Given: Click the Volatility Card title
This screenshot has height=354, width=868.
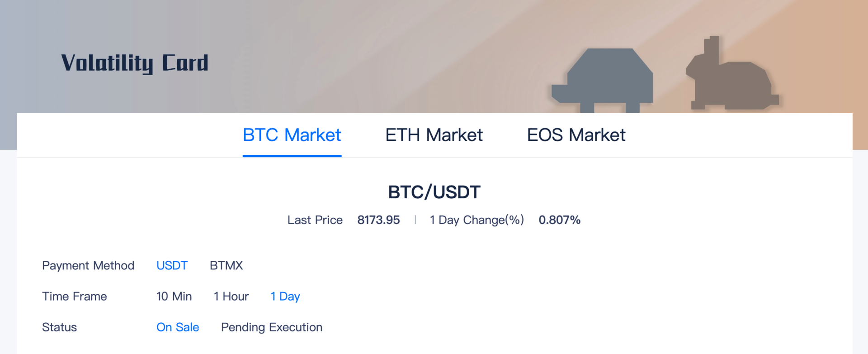Looking at the screenshot, I should click(x=135, y=63).
